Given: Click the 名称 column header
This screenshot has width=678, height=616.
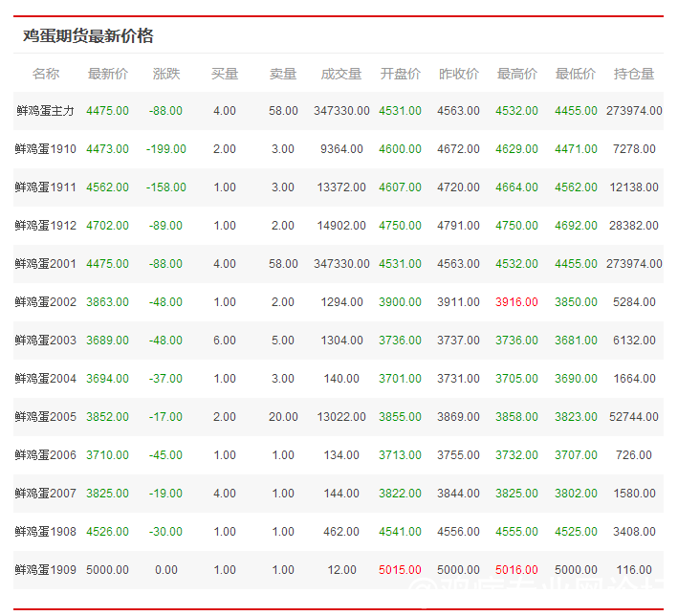Looking at the screenshot, I should [45, 74].
